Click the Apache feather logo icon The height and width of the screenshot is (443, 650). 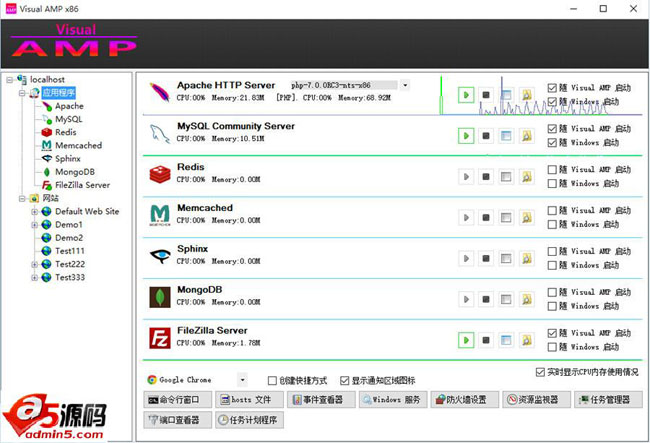tap(160, 92)
